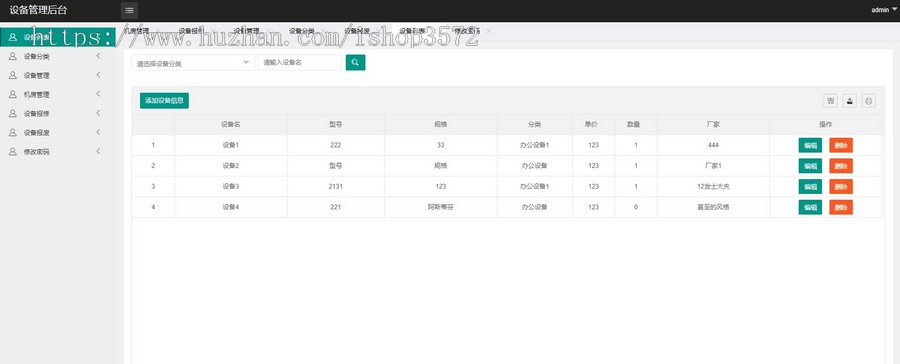Screen dimensions: 900x364
Task: Click 删除 for 设备1
Action: click(x=841, y=145)
